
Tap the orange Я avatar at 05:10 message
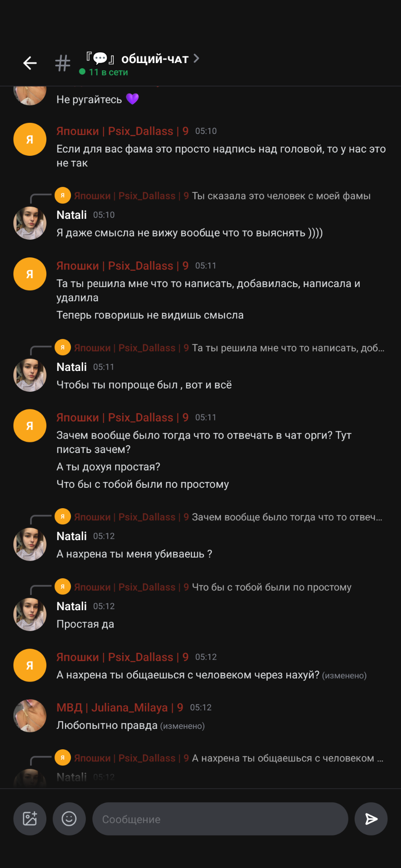[30, 139]
